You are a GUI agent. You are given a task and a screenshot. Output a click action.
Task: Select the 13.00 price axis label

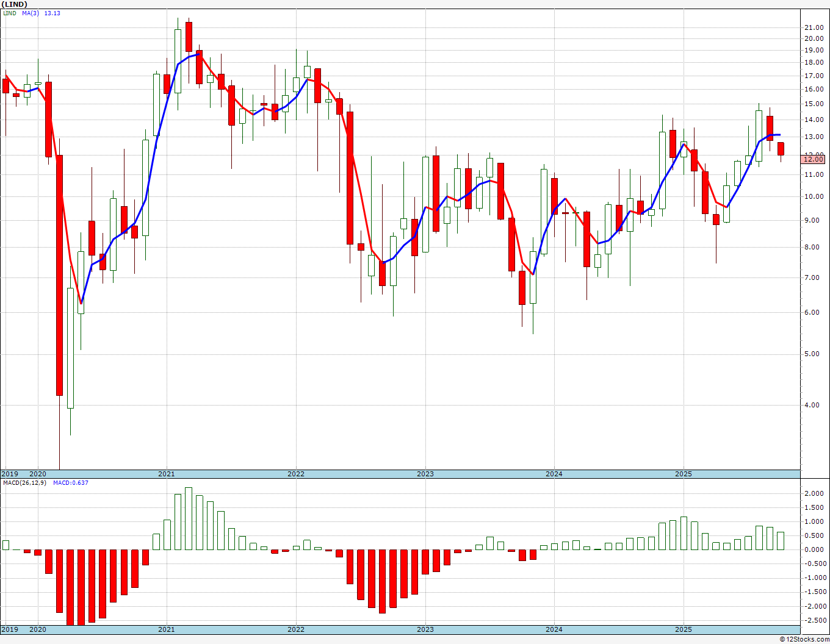[814, 137]
